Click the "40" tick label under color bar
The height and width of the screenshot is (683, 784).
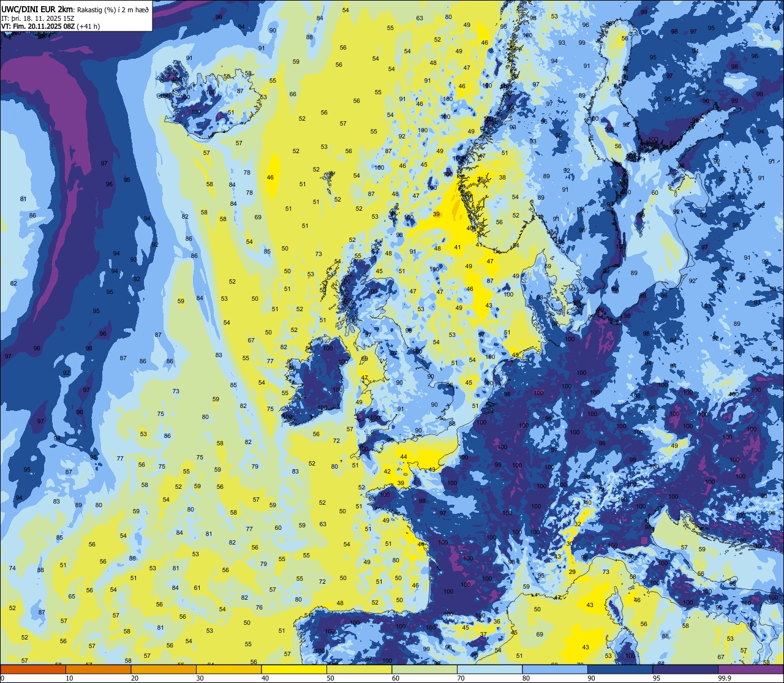tap(265, 678)
